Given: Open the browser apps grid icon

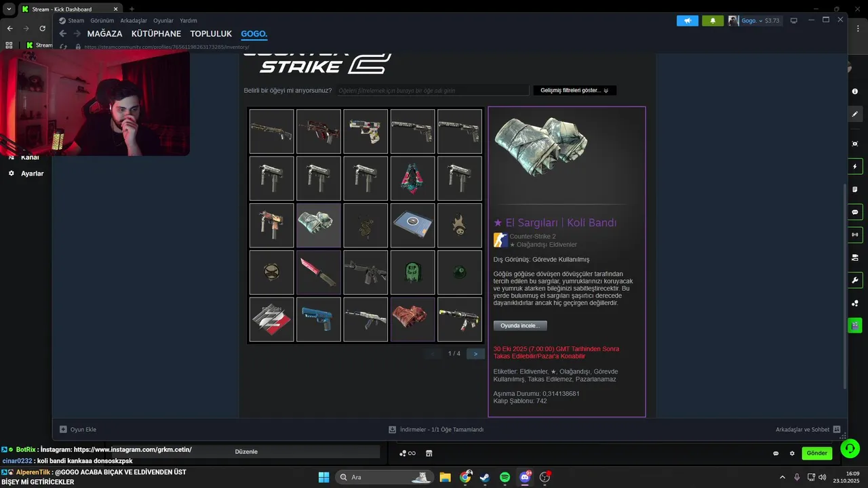Looking at the screenshot, I should click(9, 45).
